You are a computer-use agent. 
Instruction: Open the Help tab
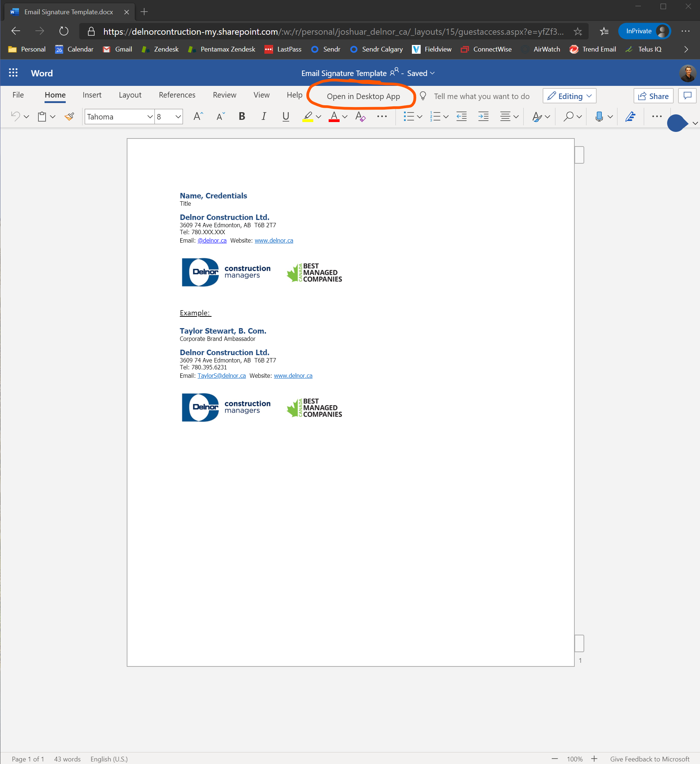click(x=294, y=95)
